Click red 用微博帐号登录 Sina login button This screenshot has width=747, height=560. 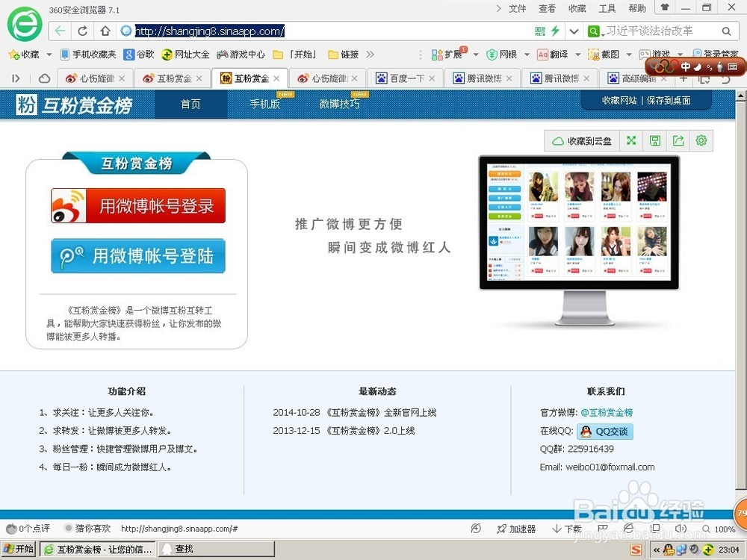[138, 206]
